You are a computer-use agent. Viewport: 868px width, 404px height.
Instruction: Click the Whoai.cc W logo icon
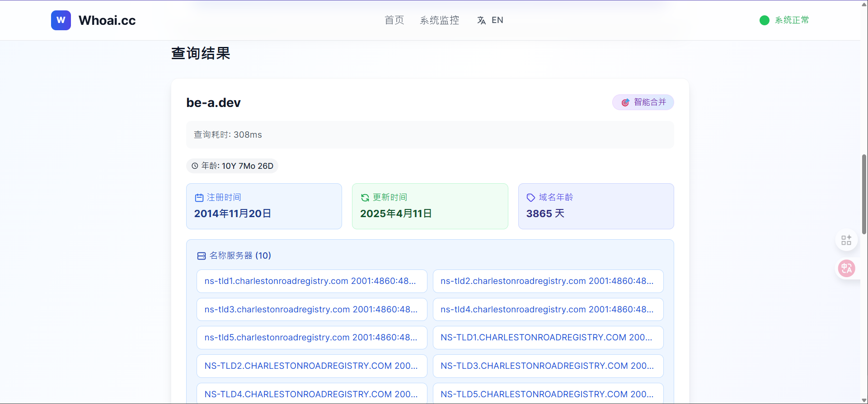(x=61, y=20)
